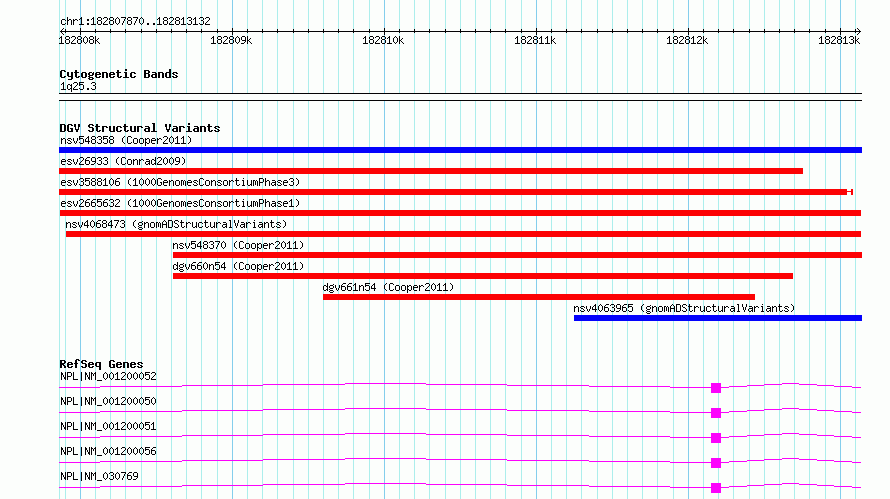Open the RefSeq Genes track title
890x499 pixels.
click(x=102, y=364)
